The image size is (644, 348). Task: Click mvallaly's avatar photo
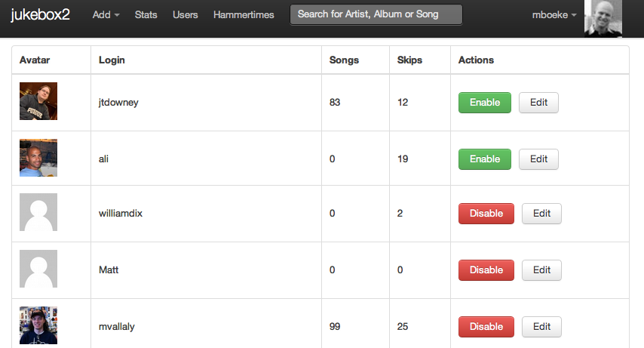(x=38, y=325)
